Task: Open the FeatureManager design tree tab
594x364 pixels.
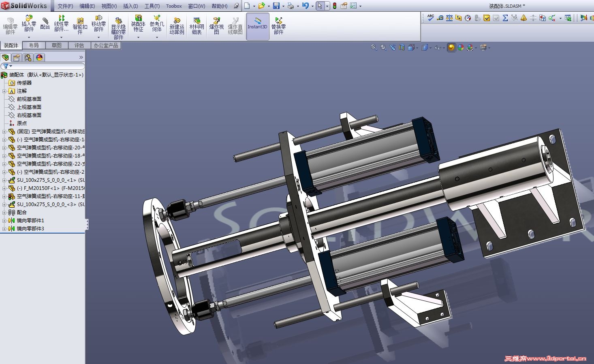Action: pyautogui.click(x=6, y=57)
